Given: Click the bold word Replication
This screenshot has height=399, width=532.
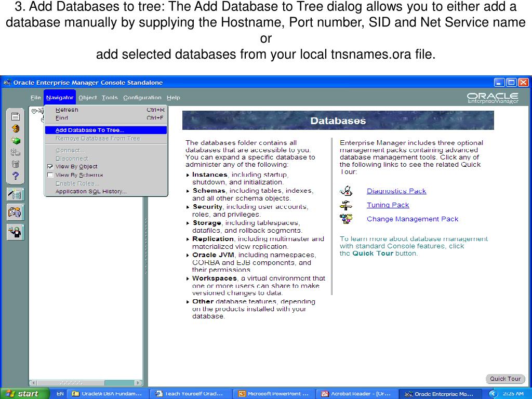Looking at the screenshot, I should pyautogui.click(x=213, y=239).
